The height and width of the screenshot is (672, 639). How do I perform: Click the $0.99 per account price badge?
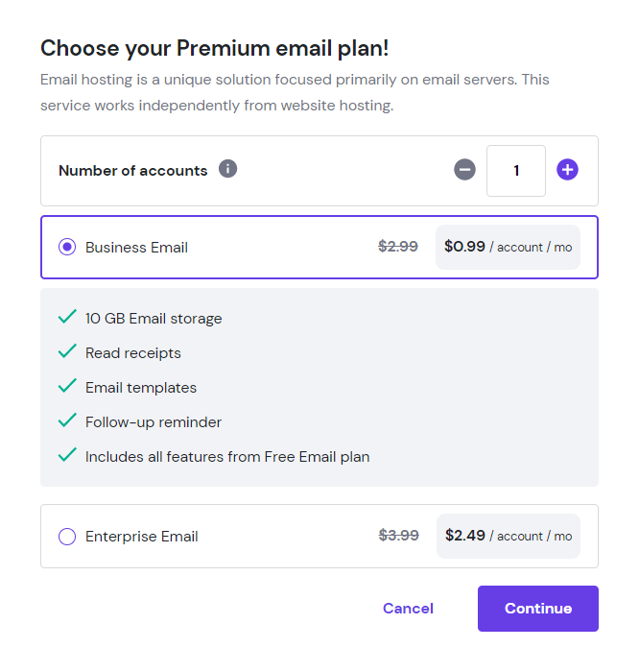tap(508, 247)
